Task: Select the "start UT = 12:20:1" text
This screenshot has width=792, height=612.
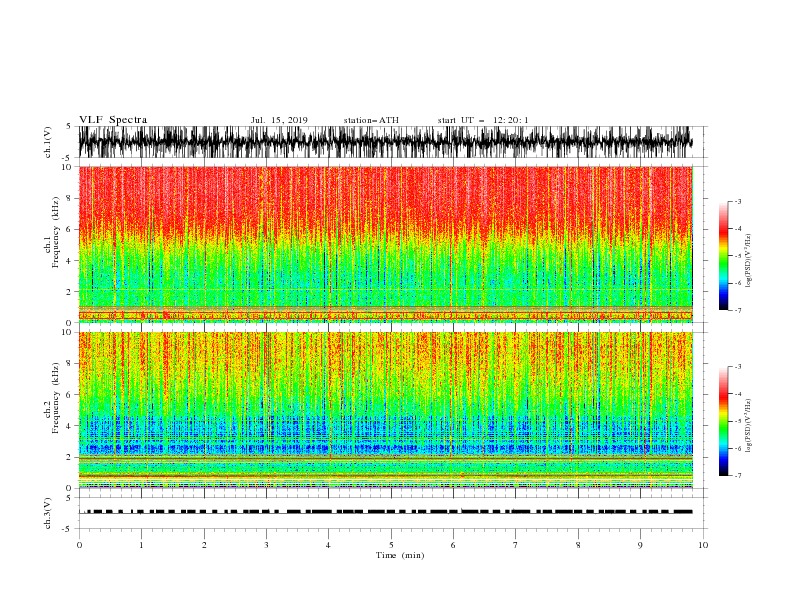Action: [483, 120]
